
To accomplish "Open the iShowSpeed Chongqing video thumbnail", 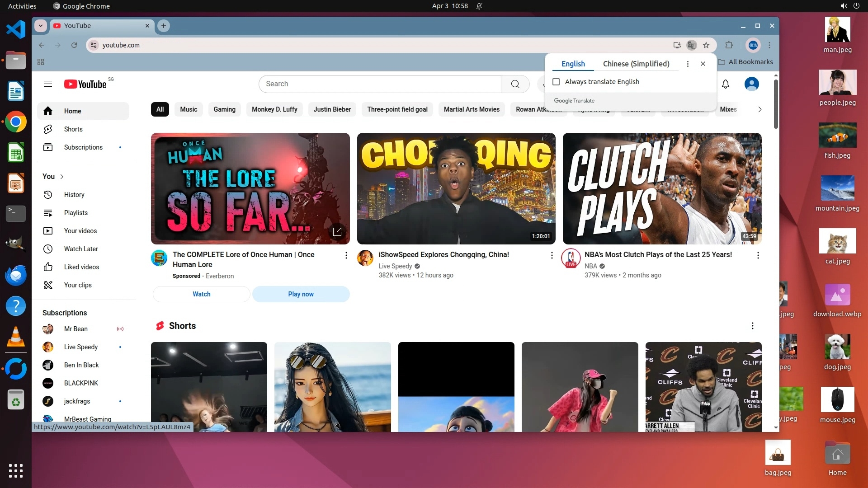I will pyautogui.click(x=456, y=188).
